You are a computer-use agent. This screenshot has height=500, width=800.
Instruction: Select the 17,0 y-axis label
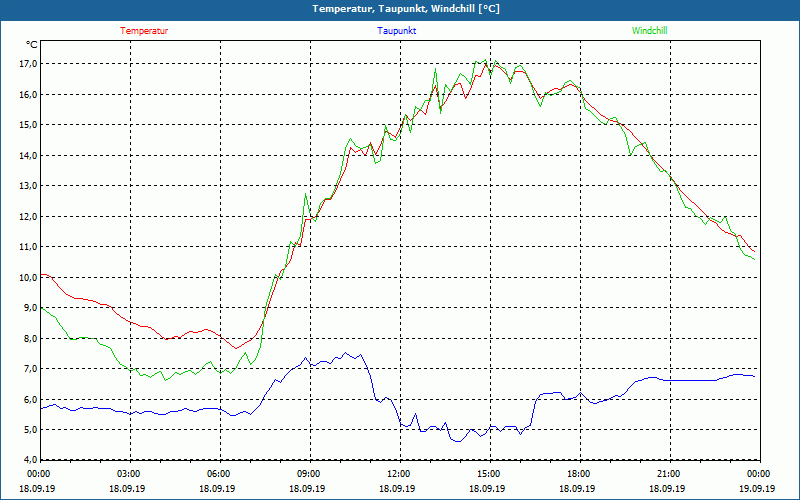pos(27,64)
